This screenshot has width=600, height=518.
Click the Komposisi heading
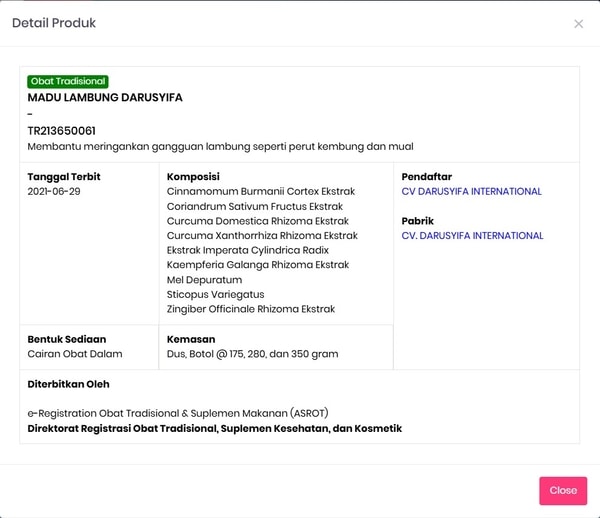click(196, 177)
